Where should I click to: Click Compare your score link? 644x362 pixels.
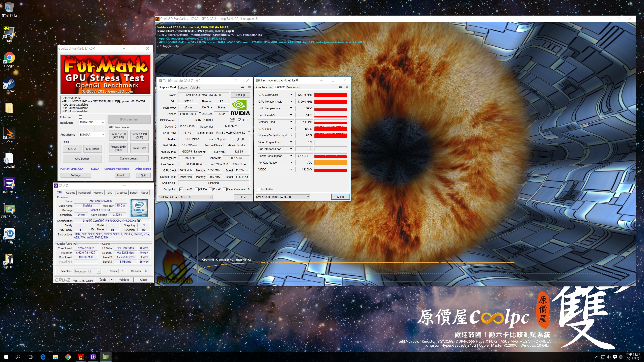click(117, 169)
